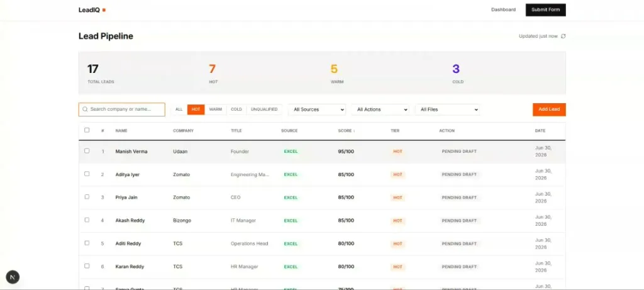Check the box for Aditya Iyer

pyautogui.click(x=87, y=174)
